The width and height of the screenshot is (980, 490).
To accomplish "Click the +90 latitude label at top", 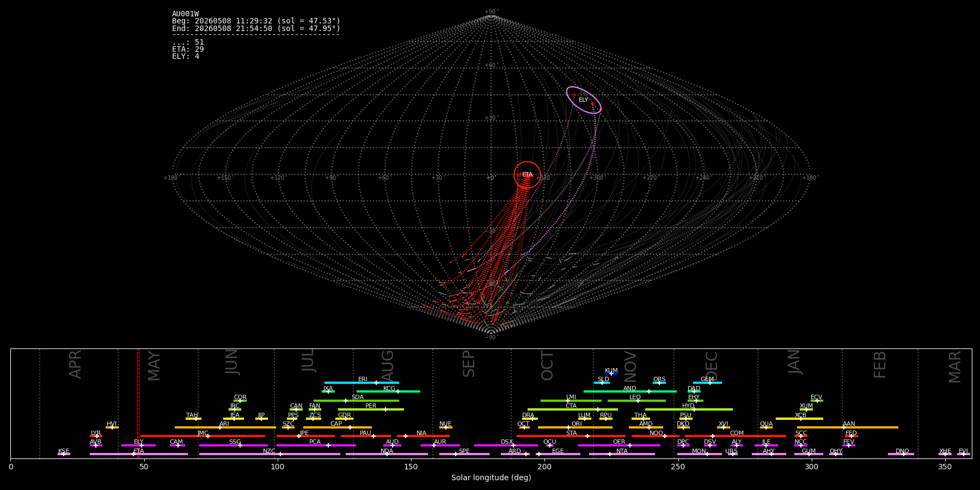I will click(x=491, y=12).
